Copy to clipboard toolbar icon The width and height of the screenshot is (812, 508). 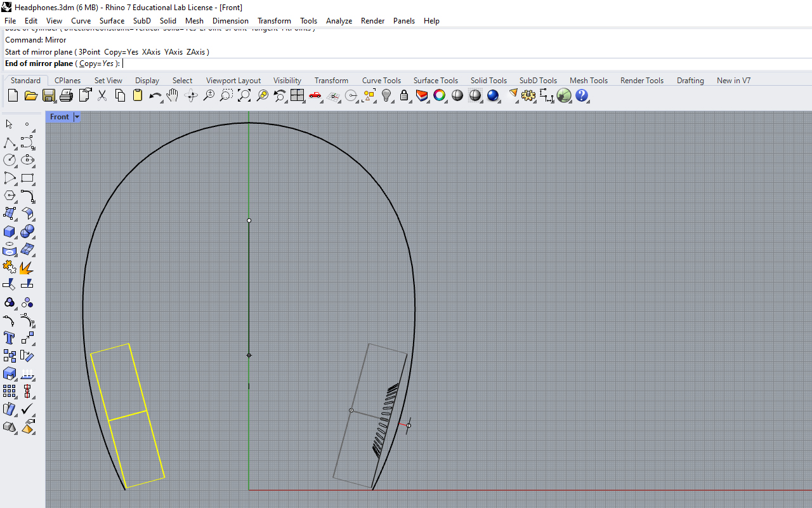tap(120, 96)
